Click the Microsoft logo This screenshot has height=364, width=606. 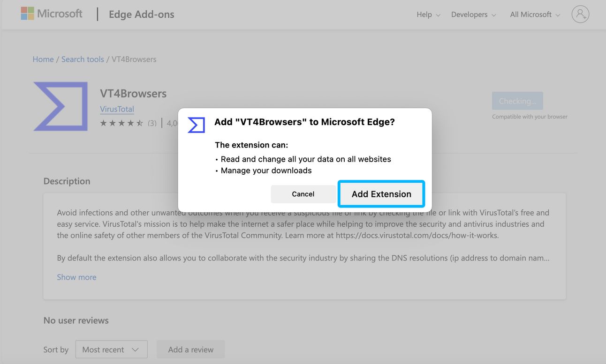click(x=52, y=14)
